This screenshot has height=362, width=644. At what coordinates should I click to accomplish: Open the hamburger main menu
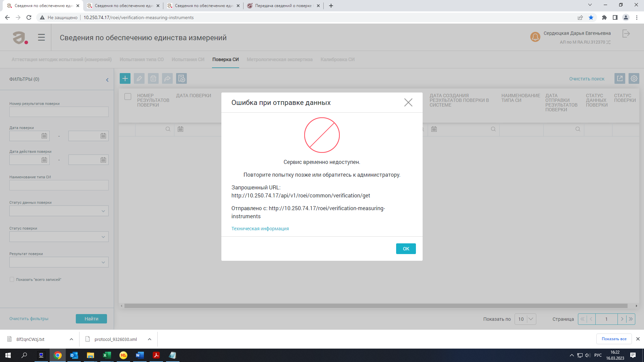[41, 38]
